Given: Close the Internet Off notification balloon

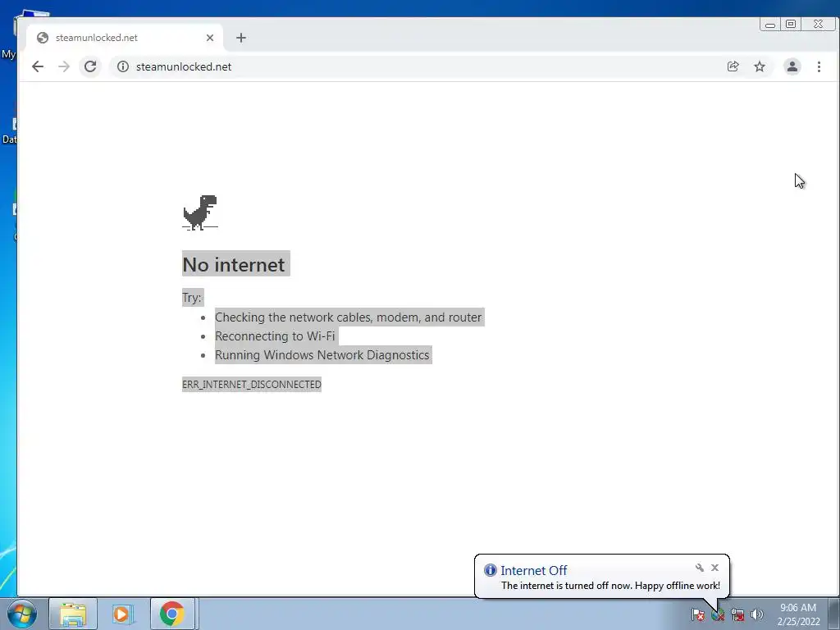Looking at the screenshot, I should pyautogui.click(x=714, y=568).
